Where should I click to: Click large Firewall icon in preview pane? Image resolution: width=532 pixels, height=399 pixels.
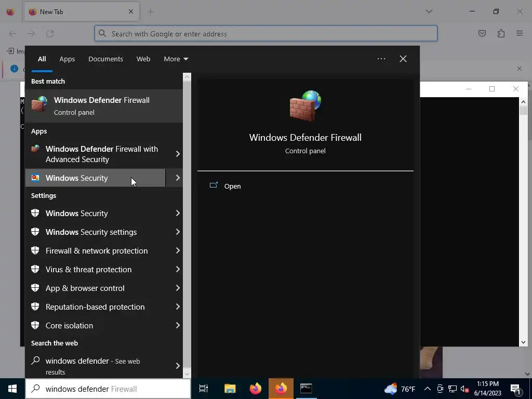click(x=305, y=105)
